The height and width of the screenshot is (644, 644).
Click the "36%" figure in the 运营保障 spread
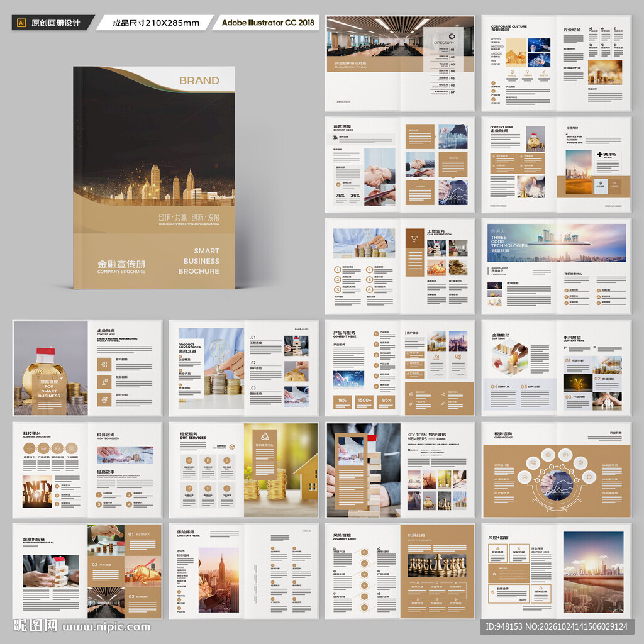(x=355, y=196)
